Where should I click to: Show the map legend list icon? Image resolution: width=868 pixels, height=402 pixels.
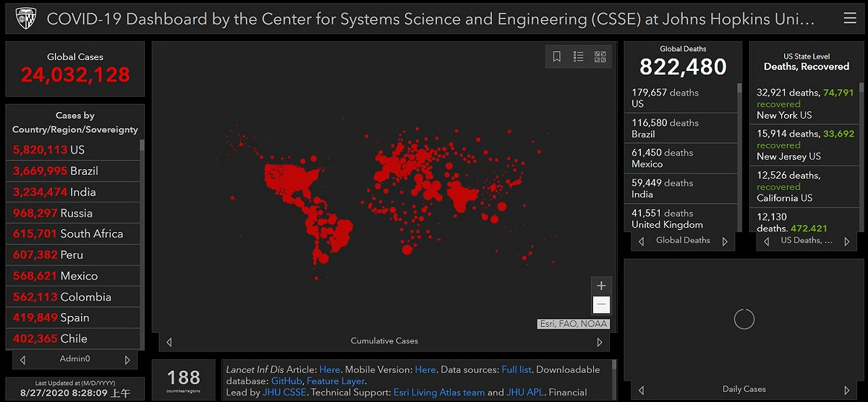pyautogui.click(x=579, y=56)
